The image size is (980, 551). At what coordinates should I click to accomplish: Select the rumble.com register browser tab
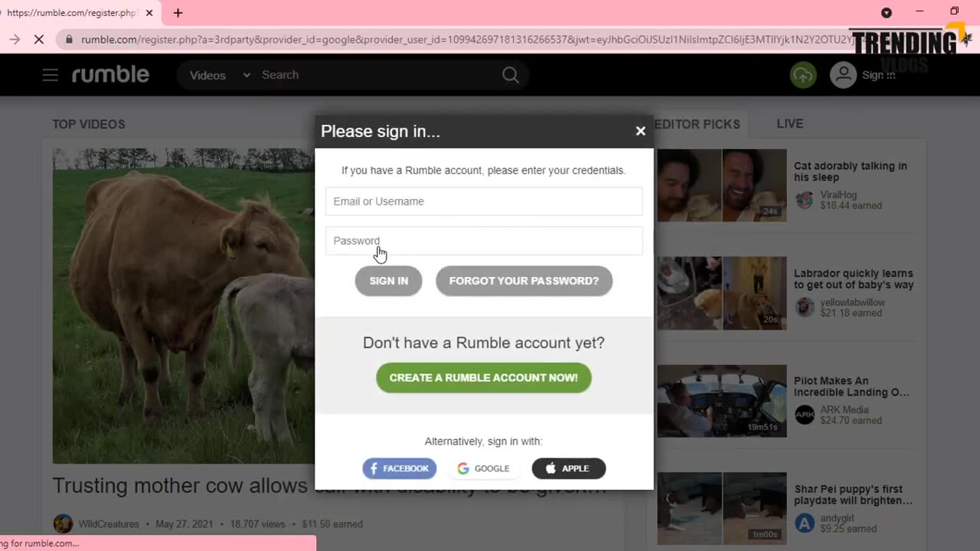click(x=73, y=13)
